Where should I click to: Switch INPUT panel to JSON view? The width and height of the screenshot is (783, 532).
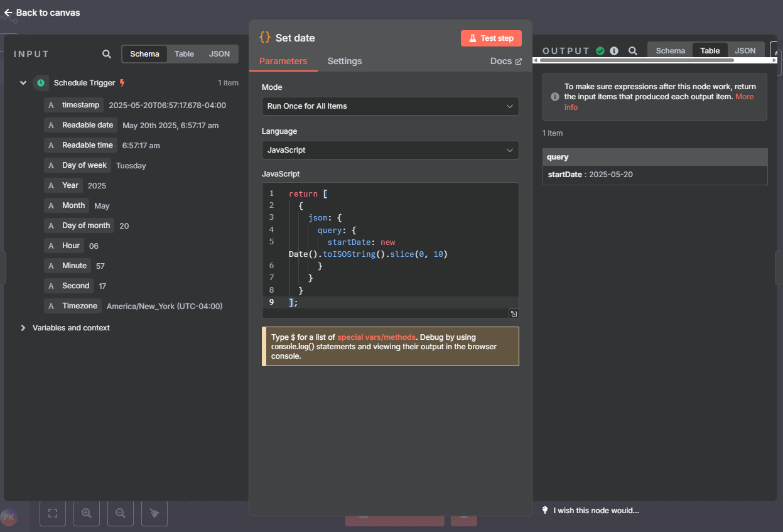pos(219,54)
